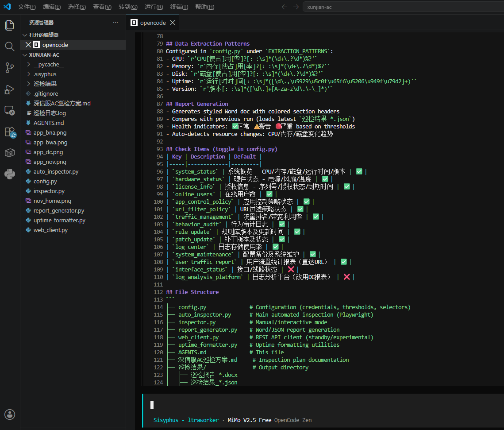Image resolution: width=504 pixels, height=430 pixels.
Task: Click the VS Code logo icon
Action: pyautogui.click(x=7, y=7)
